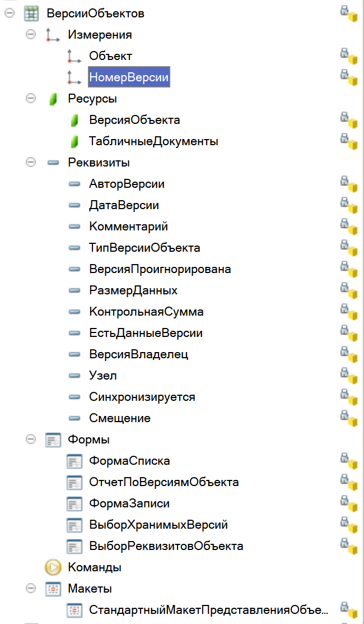Select the Команды node label
The width and height of the screenshot is (364, 624).
[95, 567]
